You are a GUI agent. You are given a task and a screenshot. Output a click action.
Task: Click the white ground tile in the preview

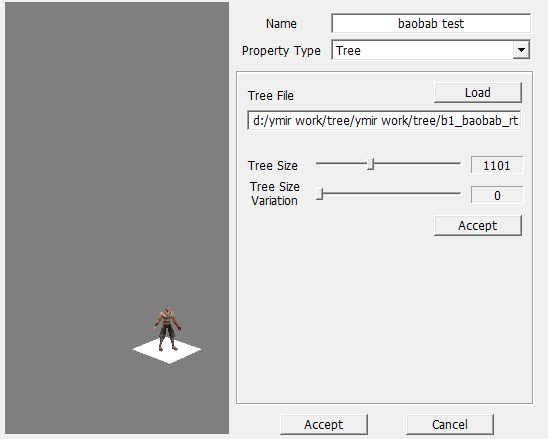point(167,351)
